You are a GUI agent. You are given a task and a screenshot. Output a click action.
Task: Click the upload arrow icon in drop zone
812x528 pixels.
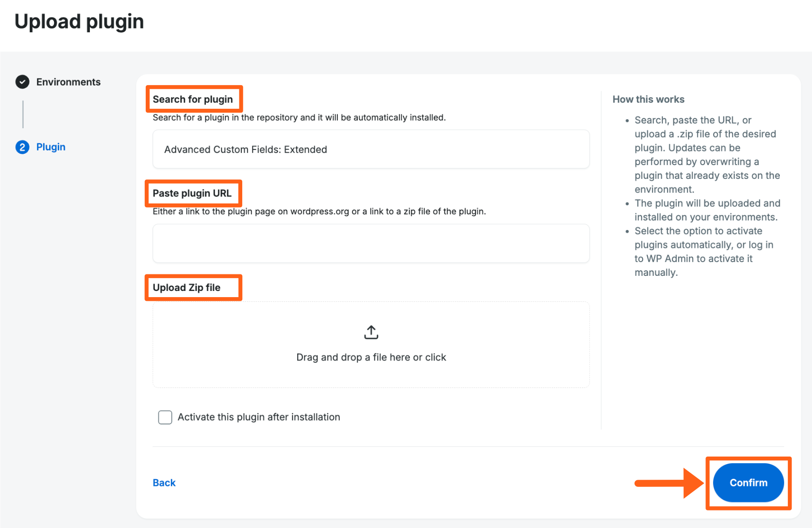point(371,332)
